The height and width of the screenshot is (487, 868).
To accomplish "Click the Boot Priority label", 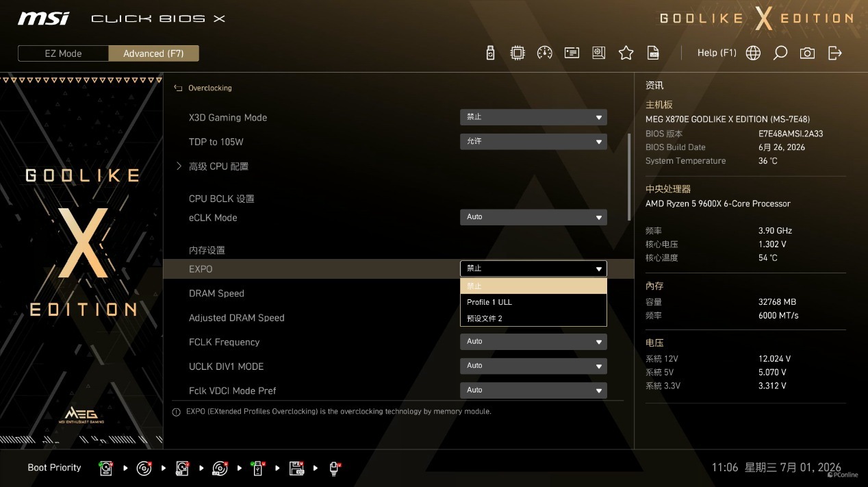I will point(54,468).
